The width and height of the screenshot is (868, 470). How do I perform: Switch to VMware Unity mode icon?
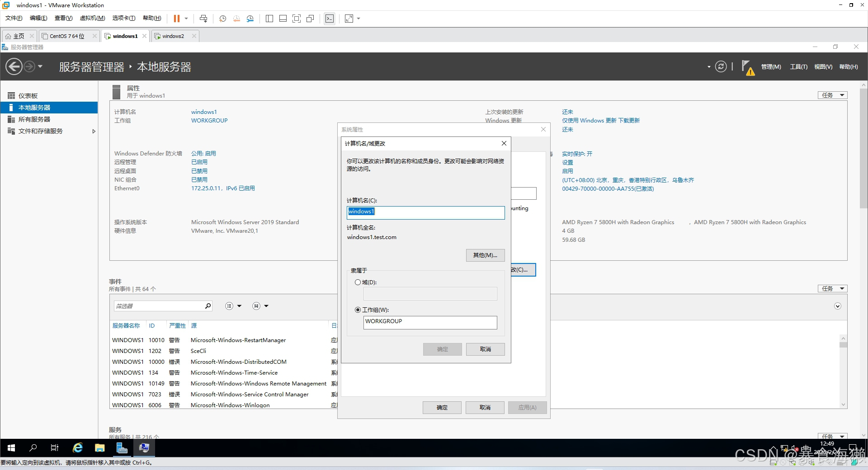(x=310, y=19)
